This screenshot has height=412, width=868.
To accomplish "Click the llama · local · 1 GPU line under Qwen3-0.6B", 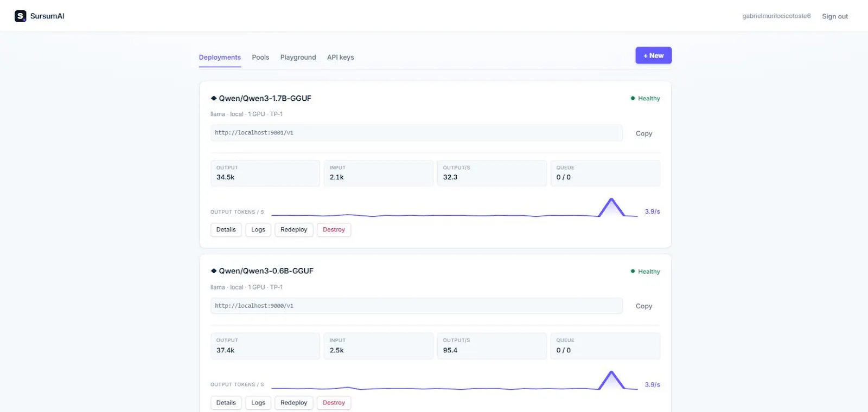I will point(247,287).
